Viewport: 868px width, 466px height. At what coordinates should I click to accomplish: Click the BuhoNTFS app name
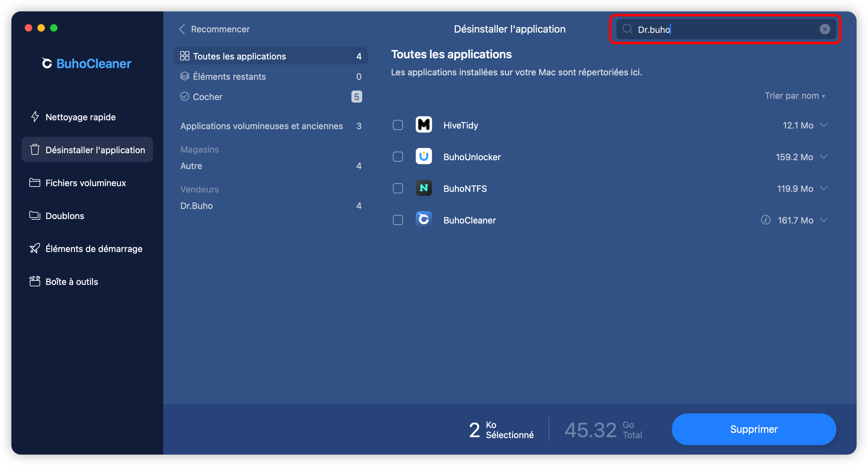(x=465, y=188)
